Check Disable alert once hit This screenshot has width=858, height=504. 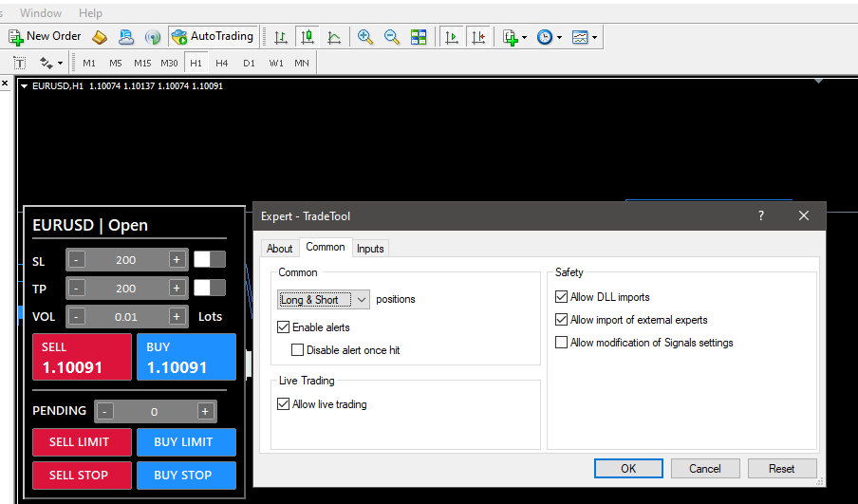(297, 349)
